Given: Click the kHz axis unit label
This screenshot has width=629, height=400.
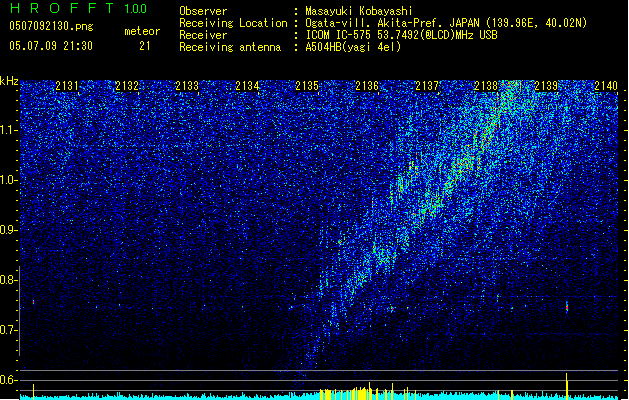Looking at the screenshot, I should click(x=9, y=81).
